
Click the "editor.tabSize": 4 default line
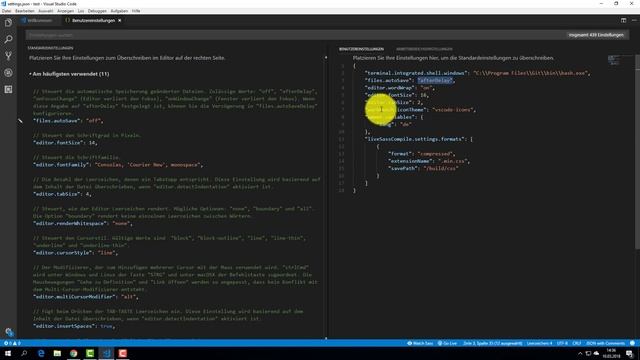pyautogui.click(x=62, y=194)
